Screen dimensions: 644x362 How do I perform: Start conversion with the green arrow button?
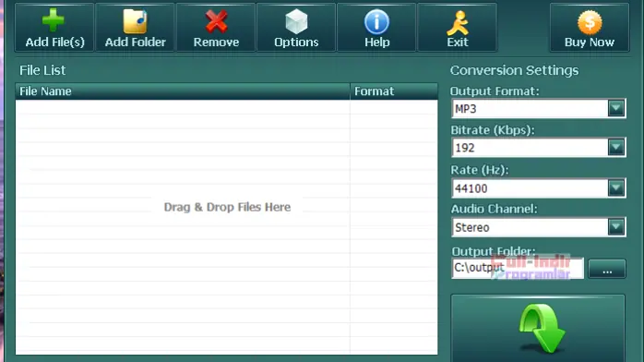538,328
